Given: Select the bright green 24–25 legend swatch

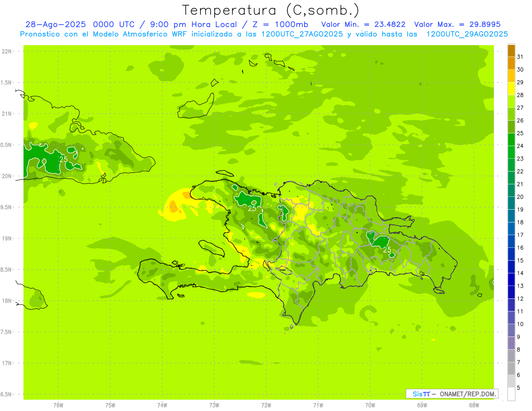Looking at the screenshot, I should [511, 140].
